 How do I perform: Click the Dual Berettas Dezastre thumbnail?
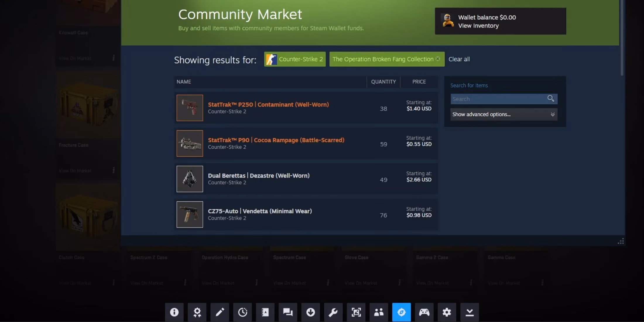[190, 179]
